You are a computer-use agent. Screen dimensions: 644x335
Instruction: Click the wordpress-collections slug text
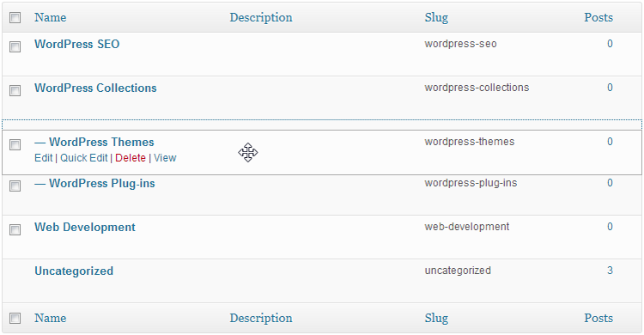[x=477, y=88]
